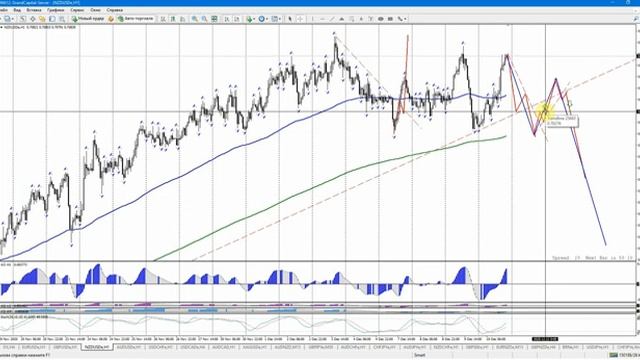Switch chart to bar chart icon

coord(162,19)
